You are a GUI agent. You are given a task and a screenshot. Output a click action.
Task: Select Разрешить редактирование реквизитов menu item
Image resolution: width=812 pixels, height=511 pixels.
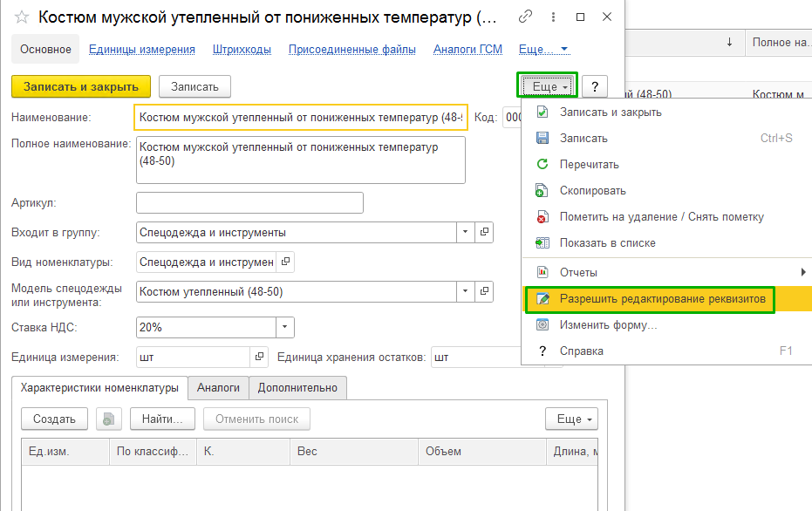(x=662, y=299)
